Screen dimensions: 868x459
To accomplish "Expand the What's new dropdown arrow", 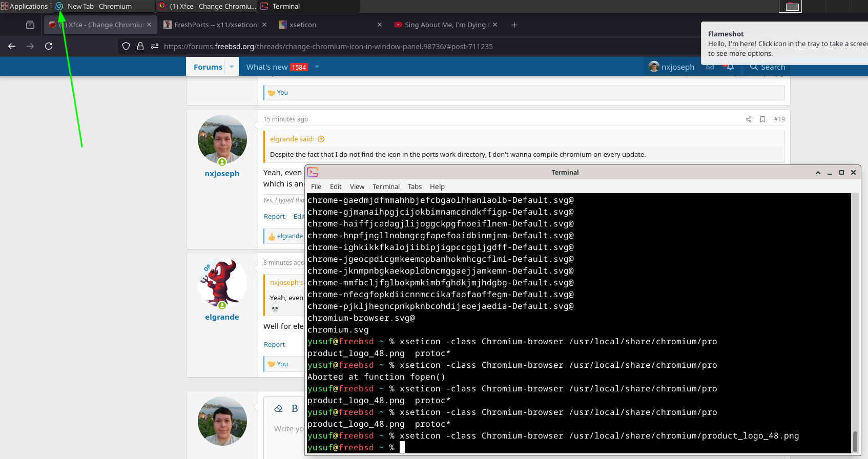I will click(317, 67).
